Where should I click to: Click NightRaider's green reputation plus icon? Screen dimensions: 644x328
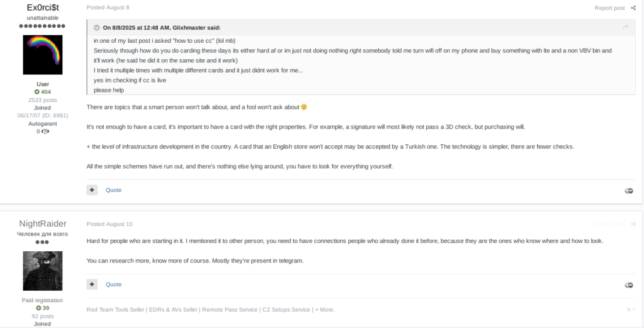38,308
